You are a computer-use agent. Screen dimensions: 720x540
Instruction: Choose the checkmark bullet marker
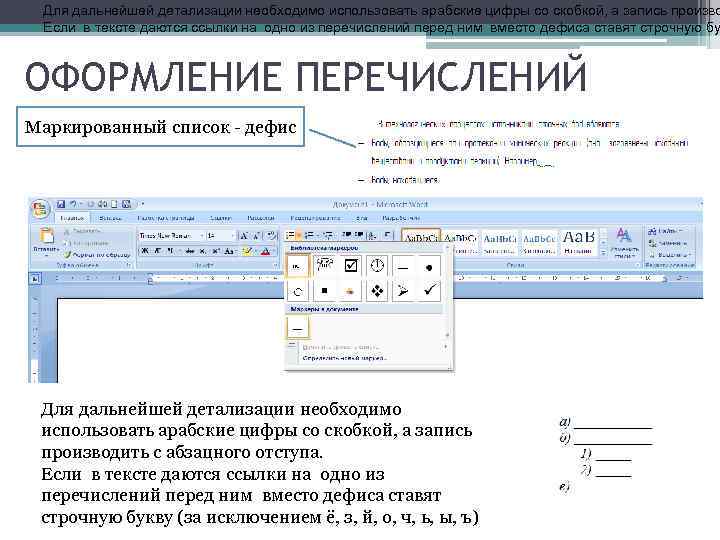429,291
